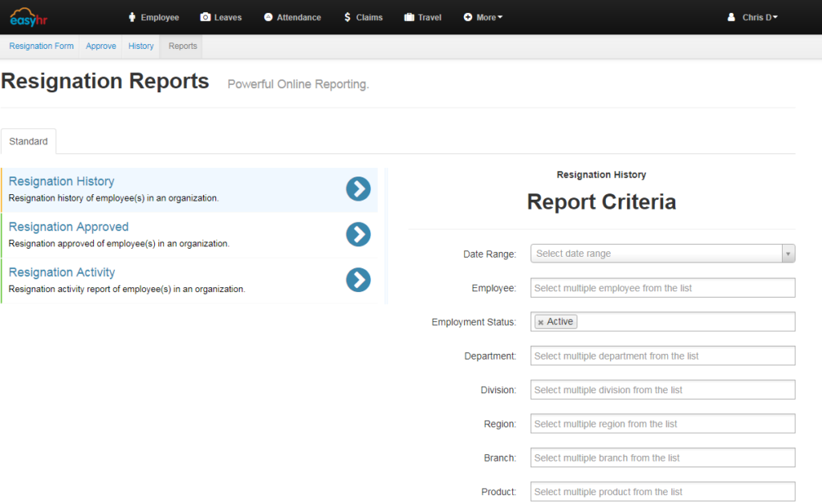Click the Resignation Activity report link
This screenshot has width=822, height=504.
click(62, 272)
